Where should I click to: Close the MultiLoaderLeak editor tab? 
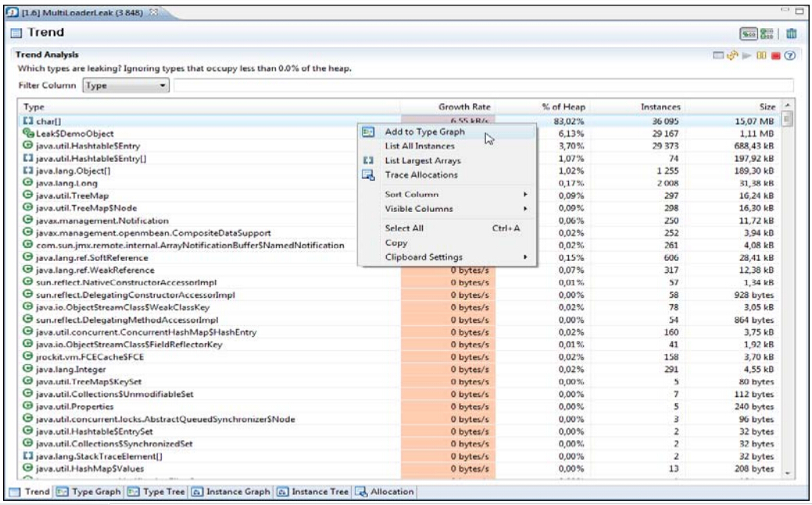tap(153, 12)
